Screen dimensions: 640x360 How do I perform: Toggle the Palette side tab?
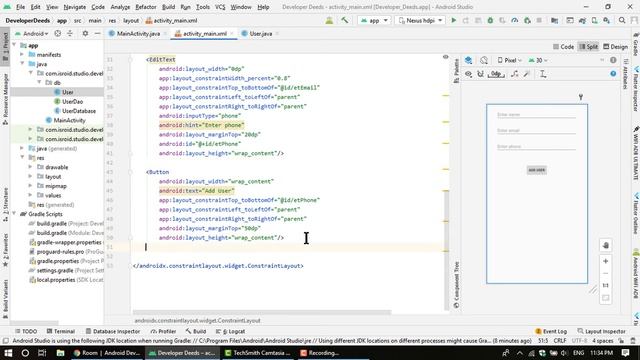point(456,71)
